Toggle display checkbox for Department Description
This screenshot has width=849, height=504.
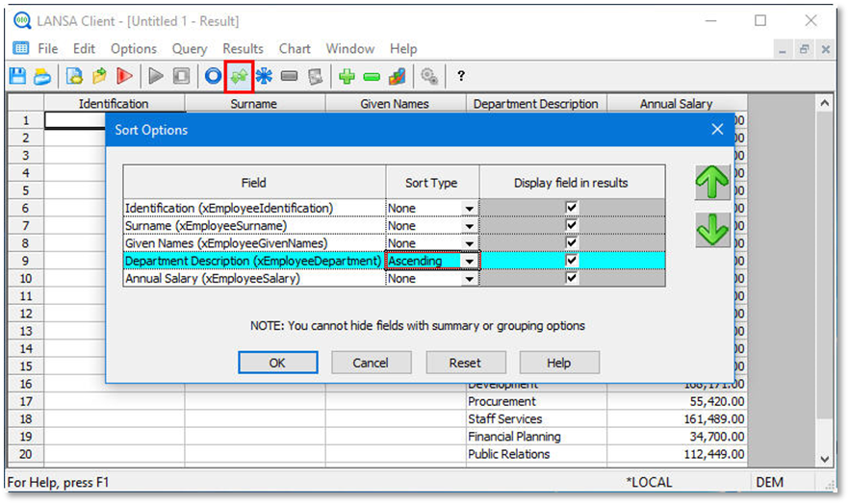572,261
